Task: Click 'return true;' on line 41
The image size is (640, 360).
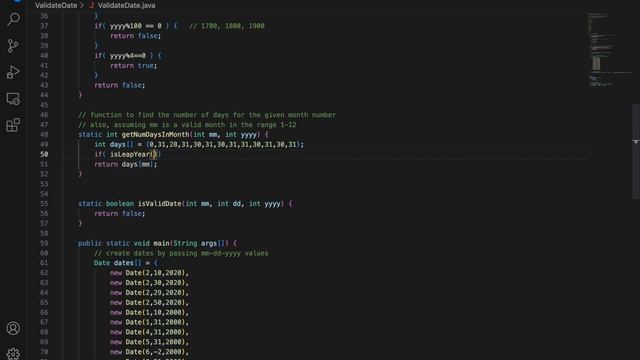Action: pyautogui.click(x=133, y=65)
